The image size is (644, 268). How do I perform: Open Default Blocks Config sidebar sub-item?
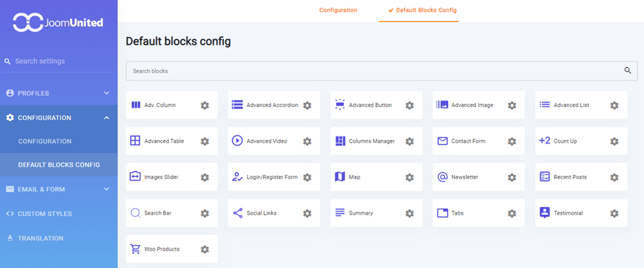59,165
